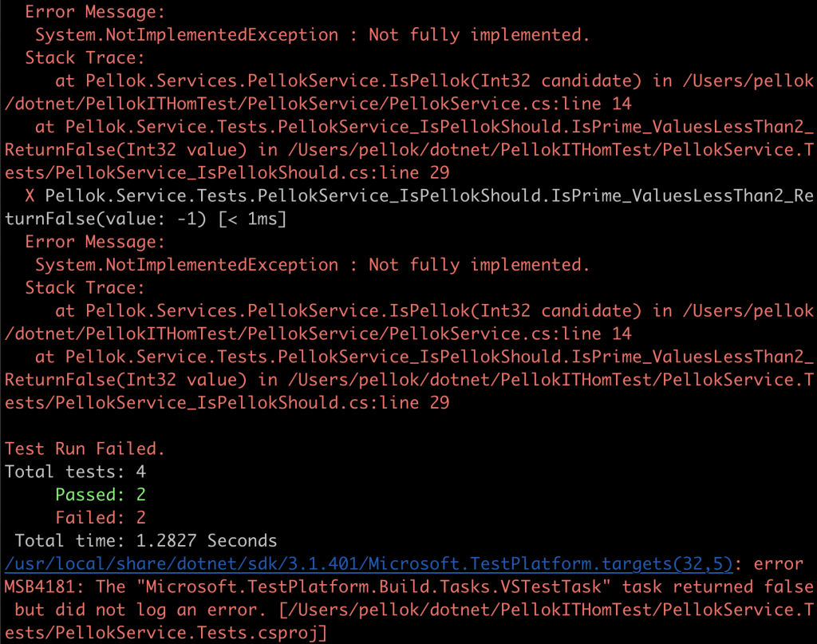Open the Microsoft.TestPlatform.targets file path link

click(367, 563)
